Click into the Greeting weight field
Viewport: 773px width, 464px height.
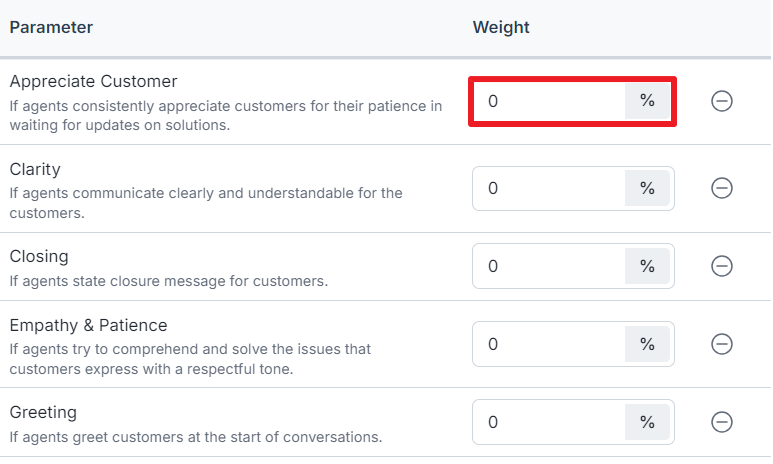coord(549,422)
